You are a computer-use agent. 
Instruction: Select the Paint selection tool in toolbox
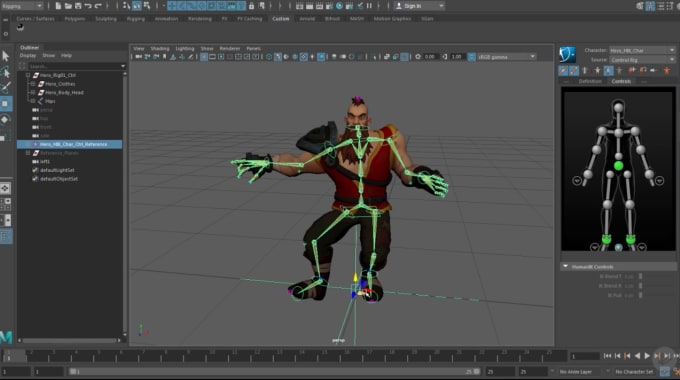(x=6, y=88)
